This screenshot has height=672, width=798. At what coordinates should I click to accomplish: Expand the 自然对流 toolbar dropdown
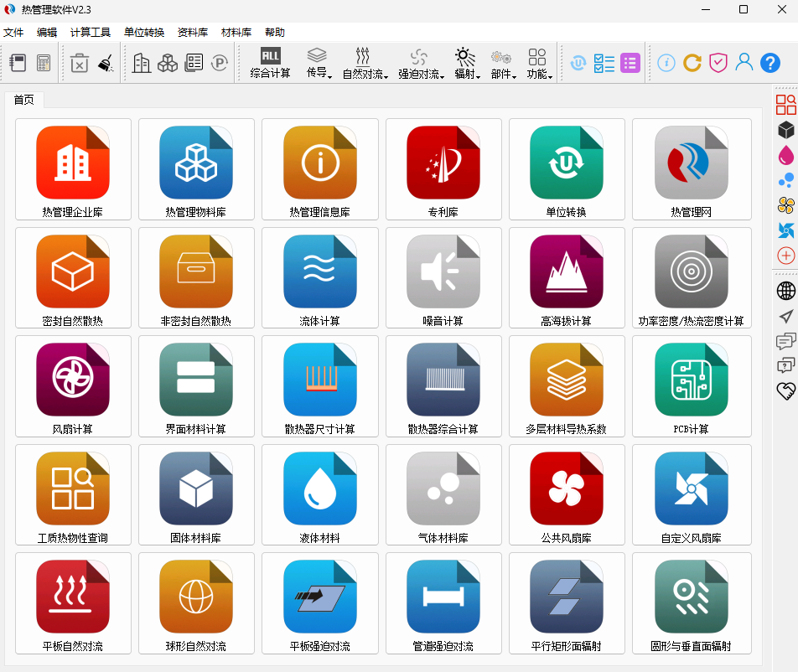(x=365, y=63)
